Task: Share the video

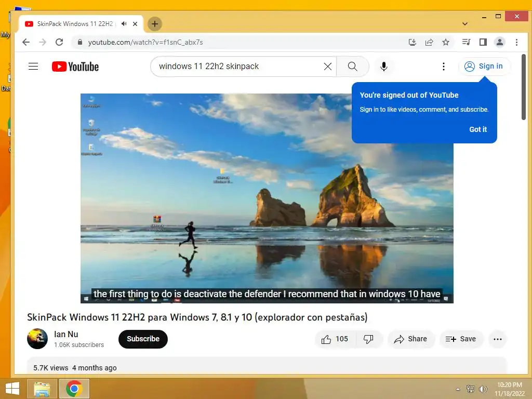Action: click(410, 339)
